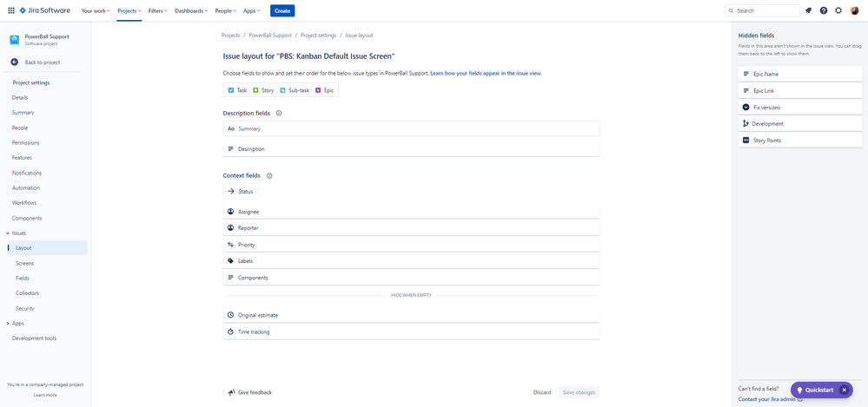868x407 pixels.
Task: Click the Fix versions hidden field icon
Action: click(745, 108)
